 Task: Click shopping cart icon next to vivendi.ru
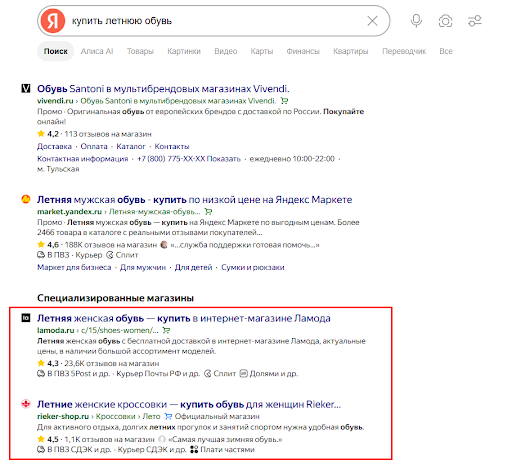pos(284,101)
